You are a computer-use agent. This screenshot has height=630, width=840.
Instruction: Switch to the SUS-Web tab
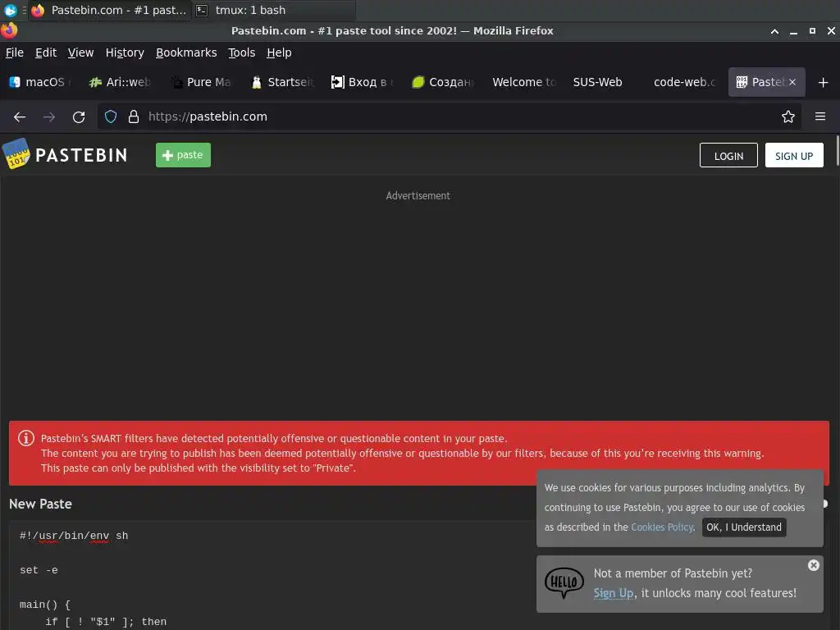[606, 82]
